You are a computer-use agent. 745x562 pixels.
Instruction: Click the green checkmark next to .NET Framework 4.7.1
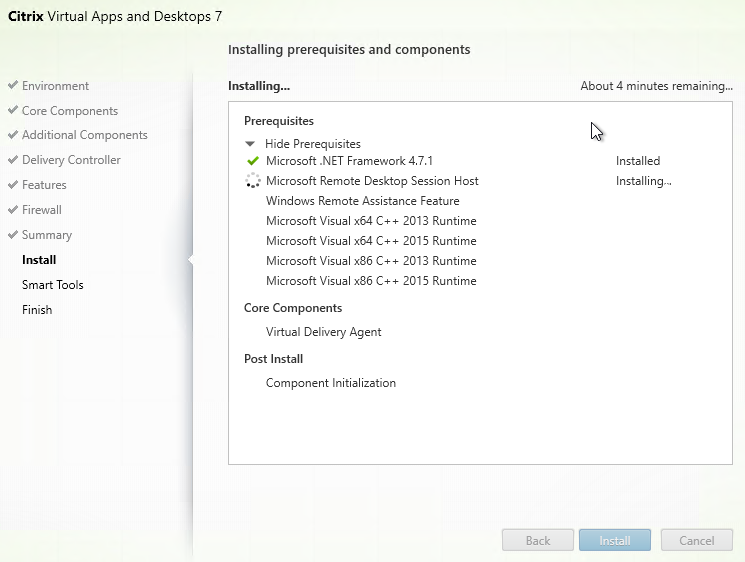253,161
